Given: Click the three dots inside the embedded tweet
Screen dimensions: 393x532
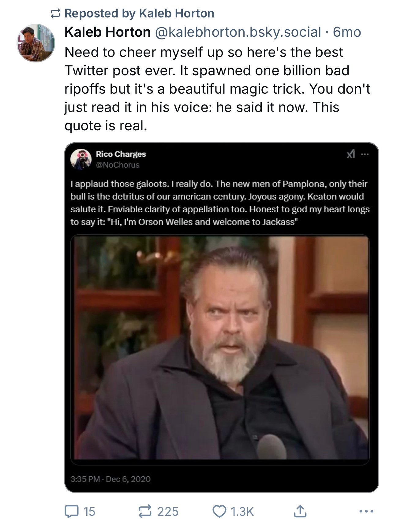Looking at the screenshot, I should click(x=365, y=154).
